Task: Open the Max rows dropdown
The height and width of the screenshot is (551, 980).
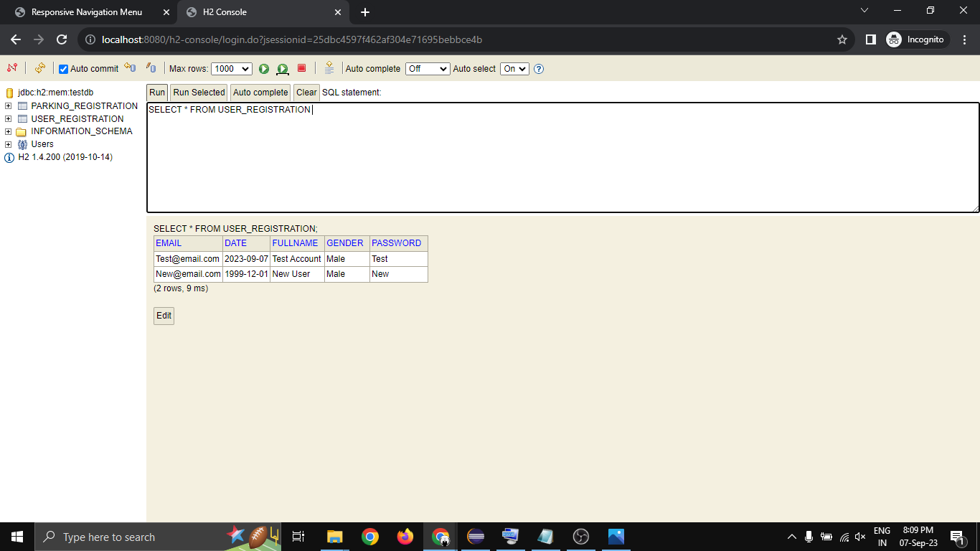Action: (x=232, y=69)
